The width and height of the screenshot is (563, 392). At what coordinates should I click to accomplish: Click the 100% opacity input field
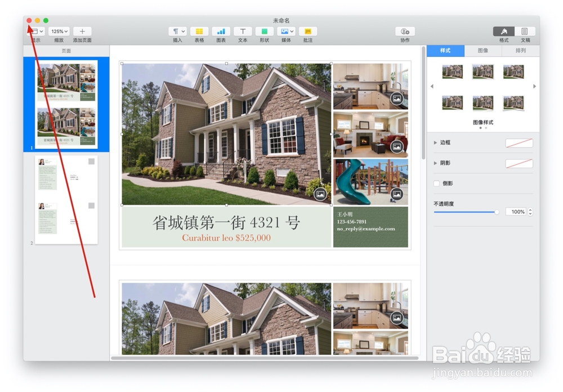click(516, 212)
